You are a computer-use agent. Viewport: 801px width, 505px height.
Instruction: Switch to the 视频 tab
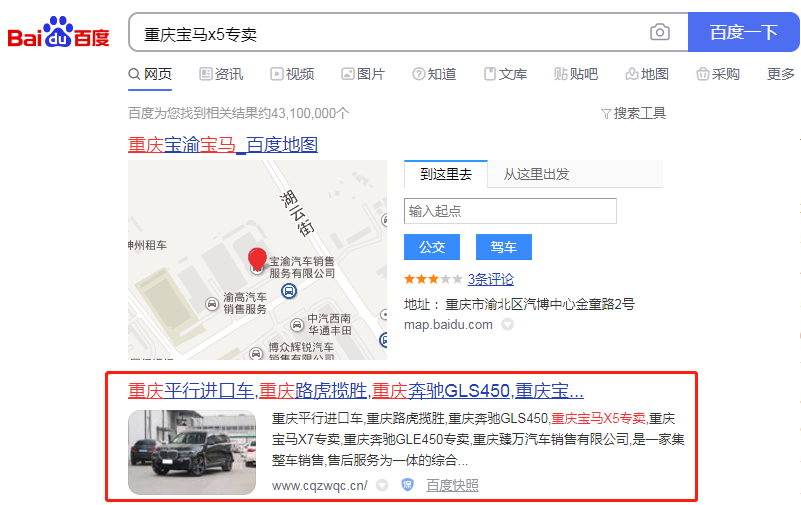click(292, 74)
